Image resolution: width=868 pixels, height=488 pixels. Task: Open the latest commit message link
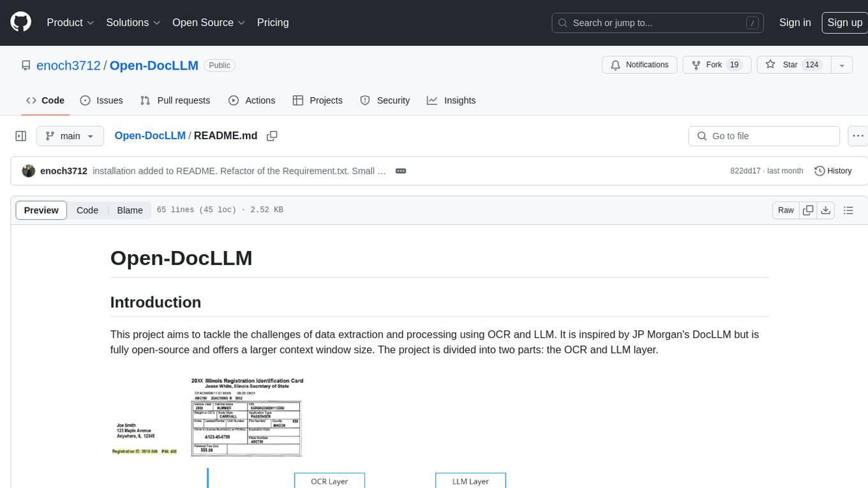(239, 171)
